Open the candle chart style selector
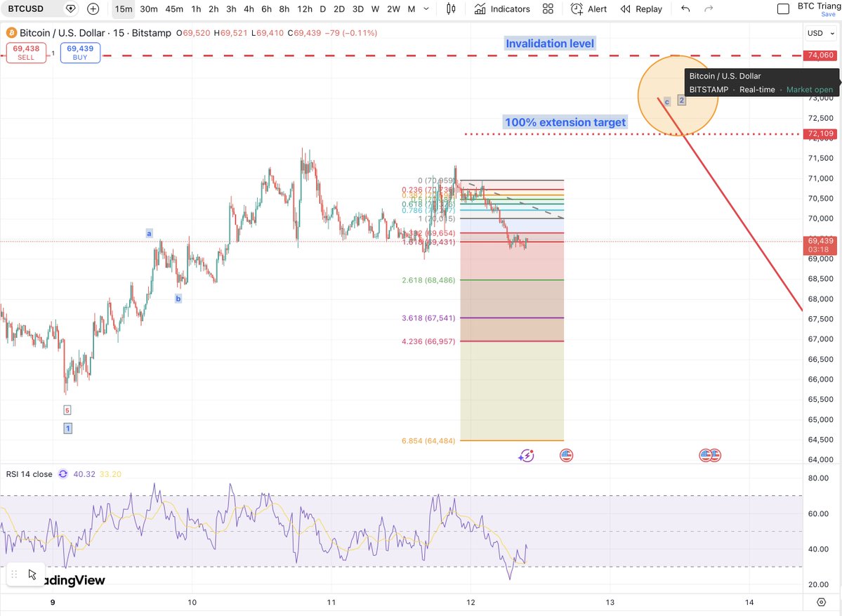Screen dimensions: 842x616 450,9
